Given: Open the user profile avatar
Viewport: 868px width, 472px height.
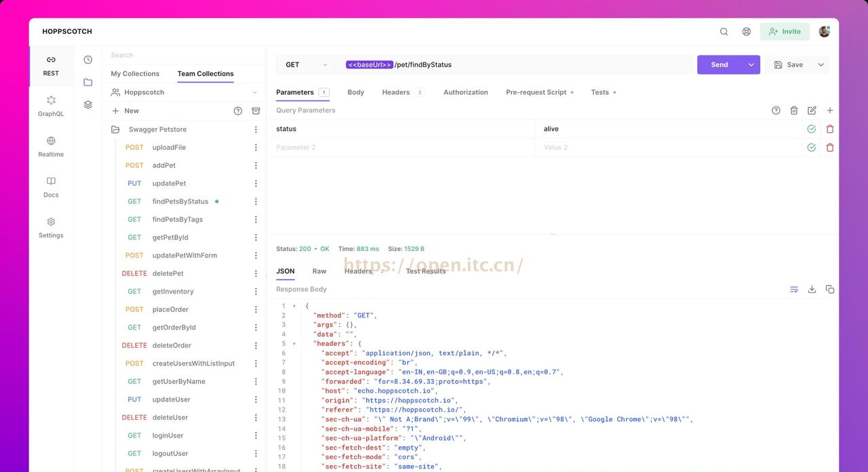Looking at the screenshot, I should (x=824, y=31).
